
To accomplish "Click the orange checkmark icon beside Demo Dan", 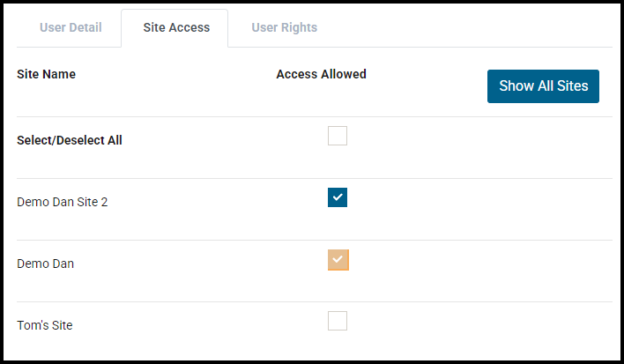I will 338,260.
